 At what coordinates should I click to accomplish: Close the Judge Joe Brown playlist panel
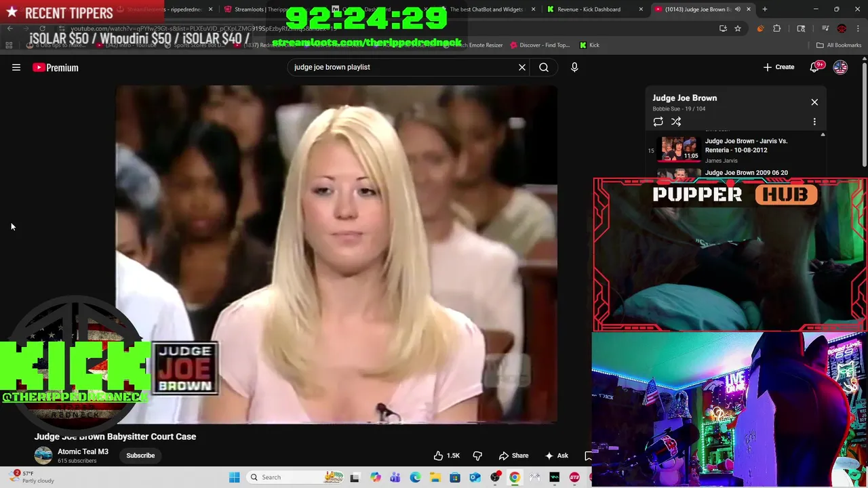pos(814,102)
